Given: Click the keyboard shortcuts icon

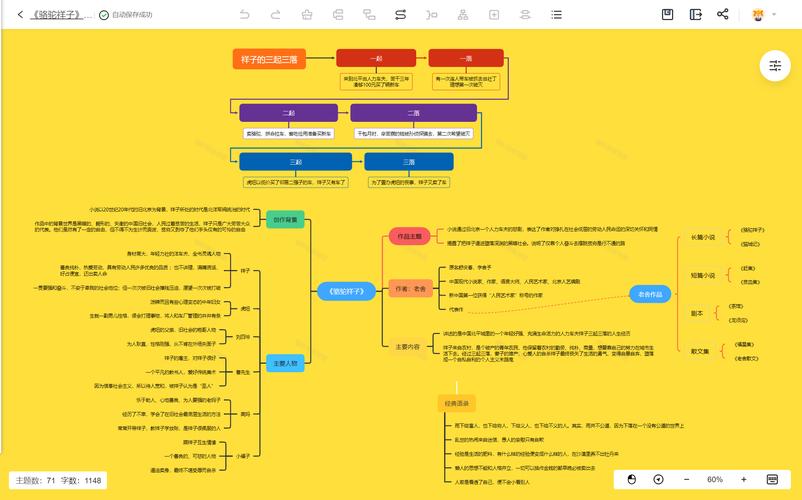Looking at the screenshot, I should pos(772,480).
